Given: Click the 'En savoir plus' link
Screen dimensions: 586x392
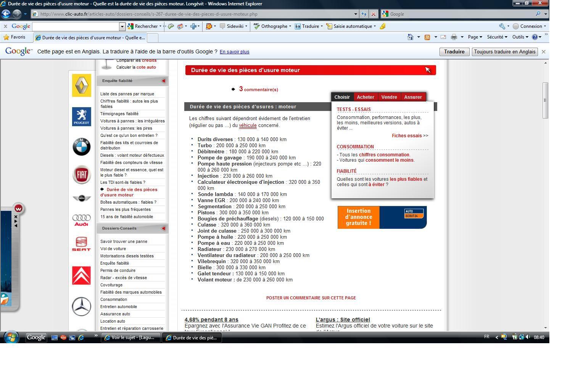Looking at the screenshot, I should [x=234, y=52].
